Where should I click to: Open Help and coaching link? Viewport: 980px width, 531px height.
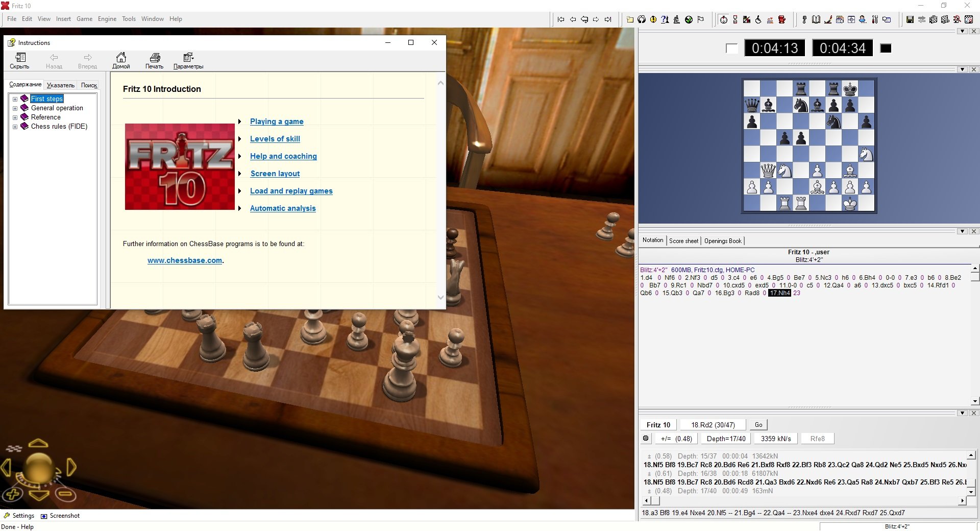(x=283, y=156)
